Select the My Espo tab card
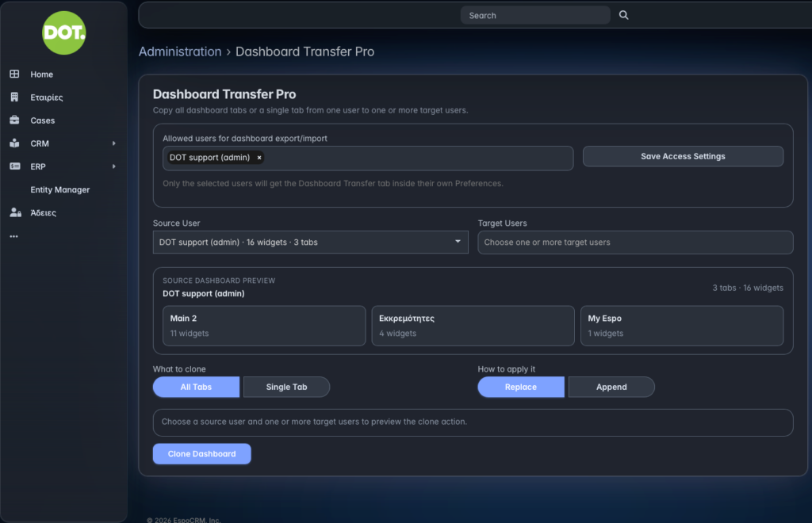Screen dimensions: 812x523 coord(681,326)
